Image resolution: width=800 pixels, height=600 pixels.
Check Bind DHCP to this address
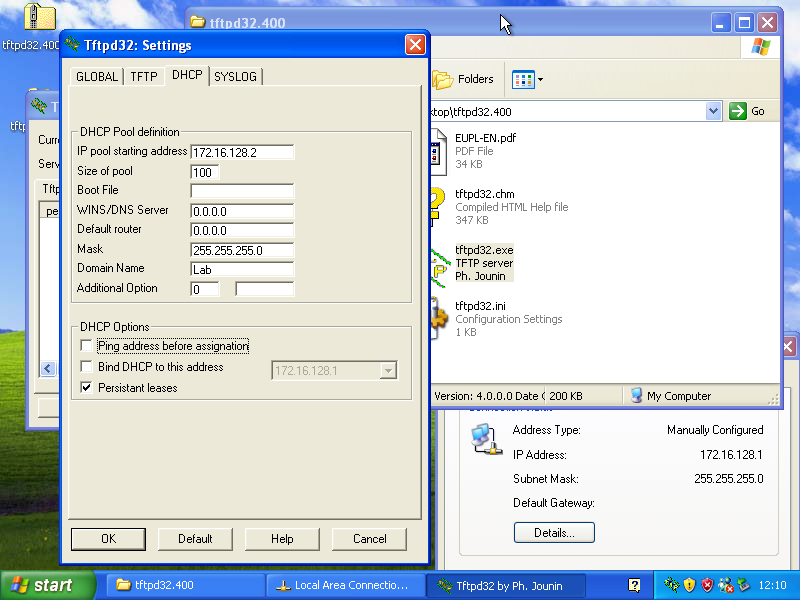[x=86, y=367]
